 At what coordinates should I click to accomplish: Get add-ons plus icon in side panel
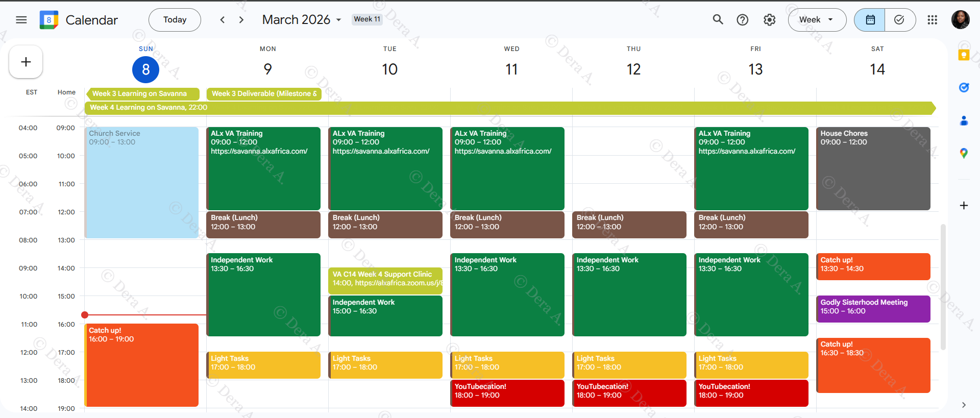(964, 206)
